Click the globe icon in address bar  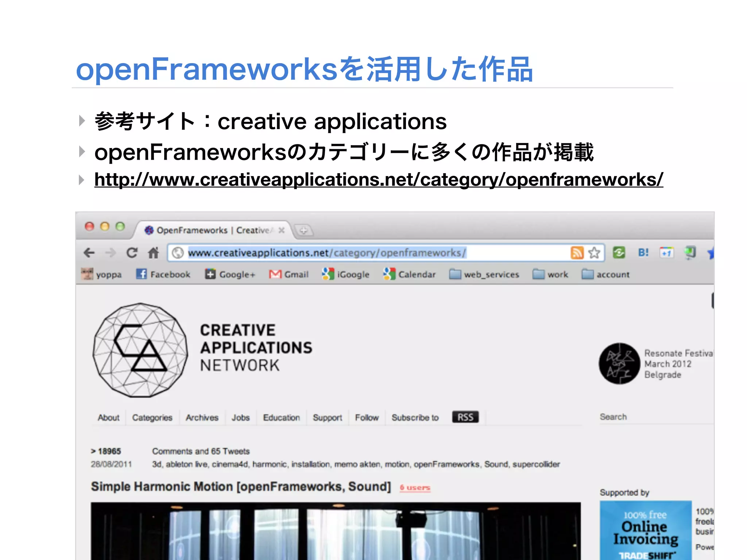[178, 253]
